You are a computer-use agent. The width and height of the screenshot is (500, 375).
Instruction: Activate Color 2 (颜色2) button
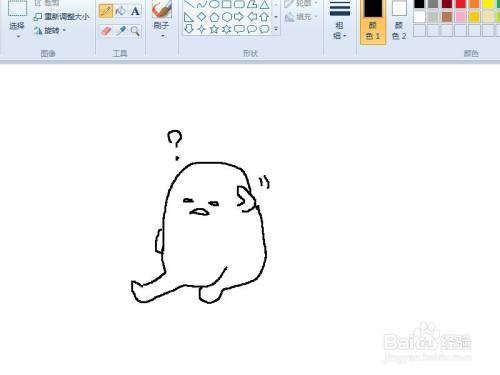click(399, 21)
